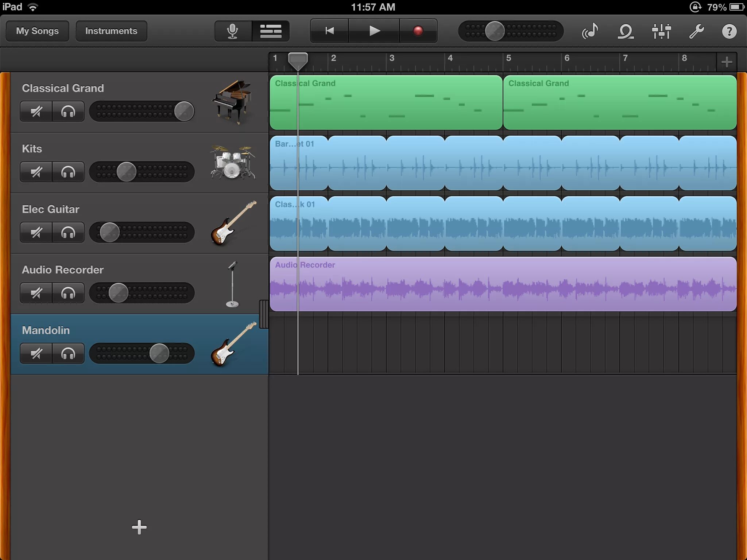Switch to instrument view microphone button
747x560 pixels.
[233, 31]
